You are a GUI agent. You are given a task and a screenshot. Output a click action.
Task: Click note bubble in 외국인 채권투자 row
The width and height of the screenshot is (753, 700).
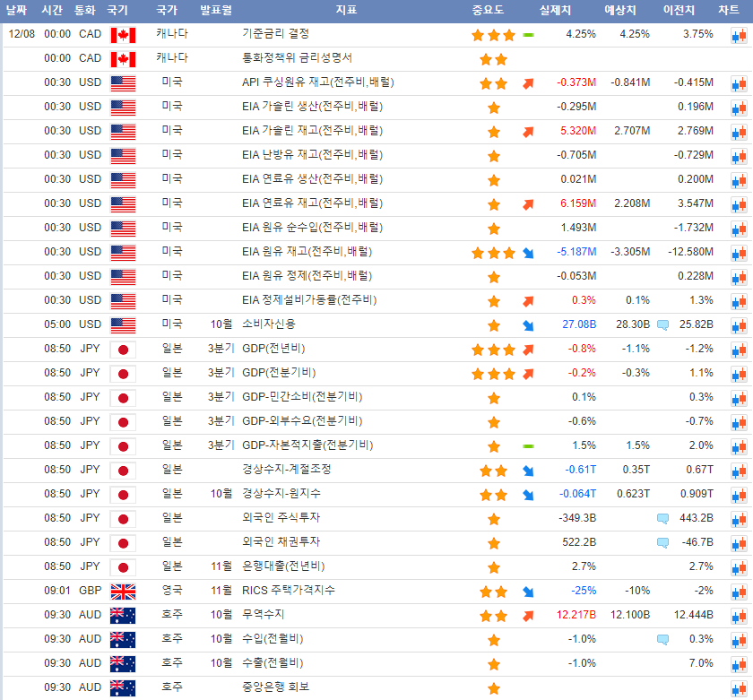click(662, 542)
